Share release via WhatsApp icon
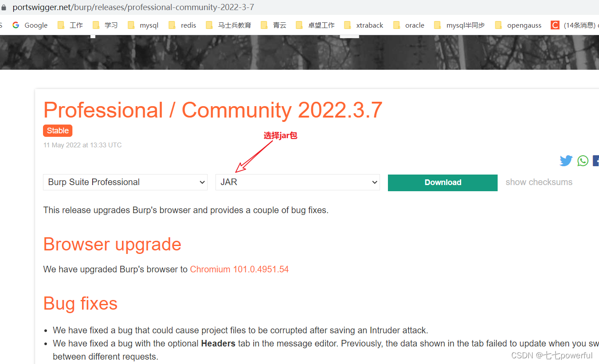 [583, 161]
